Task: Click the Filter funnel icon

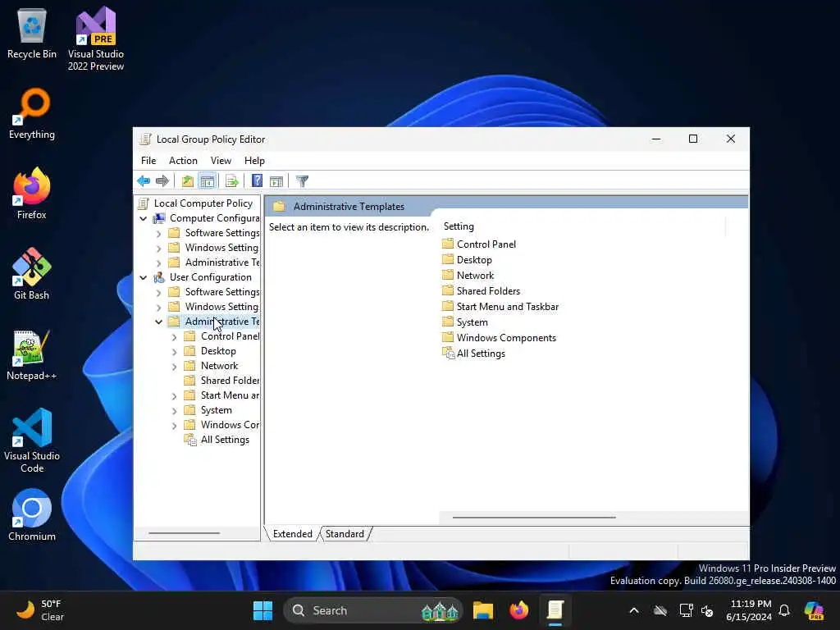Action: coord(302,181)
